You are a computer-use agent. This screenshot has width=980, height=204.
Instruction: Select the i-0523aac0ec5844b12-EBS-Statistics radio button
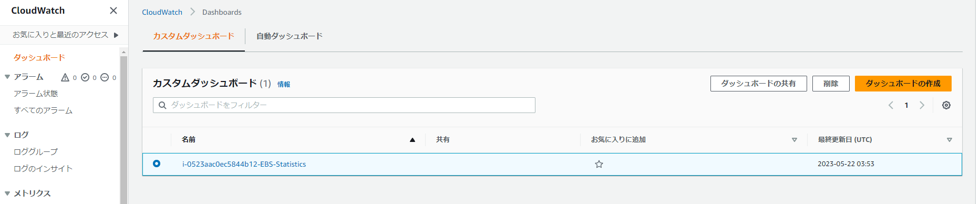pyautogui.click(x=157, y=164)
